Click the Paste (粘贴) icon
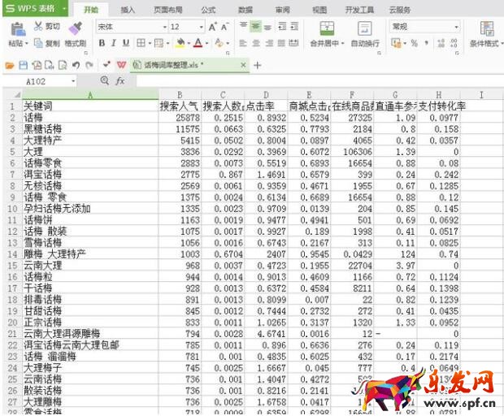The width and height of the screenshot is (504, 420). click(16, 28)
